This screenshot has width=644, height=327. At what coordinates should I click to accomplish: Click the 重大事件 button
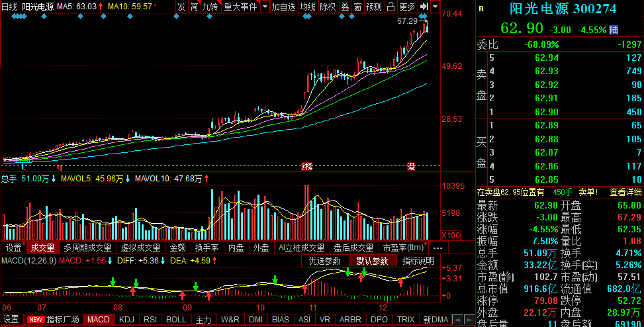point(241,7)
